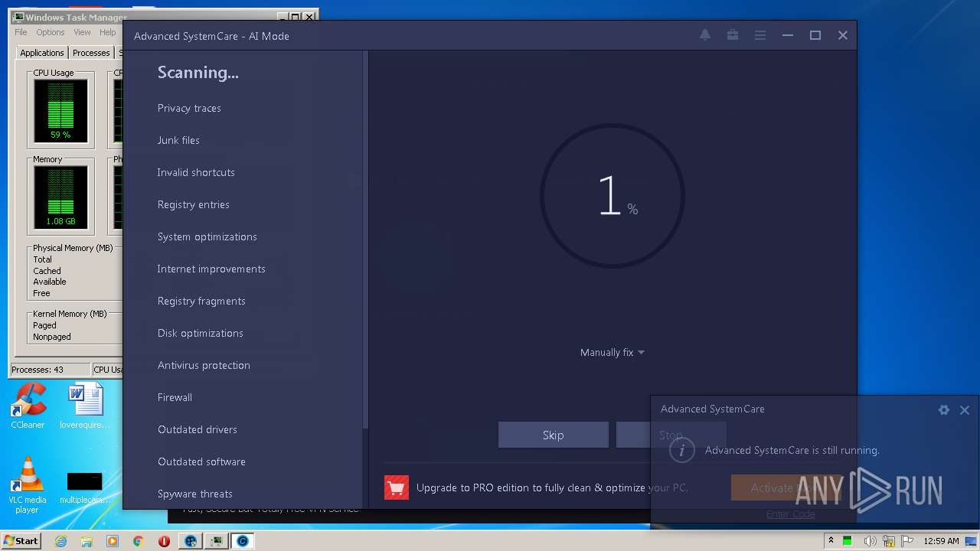This screenshot has height=551, width=980.
Task: Click the red shopping cart upgrade icon
Action: pos(397,487)
